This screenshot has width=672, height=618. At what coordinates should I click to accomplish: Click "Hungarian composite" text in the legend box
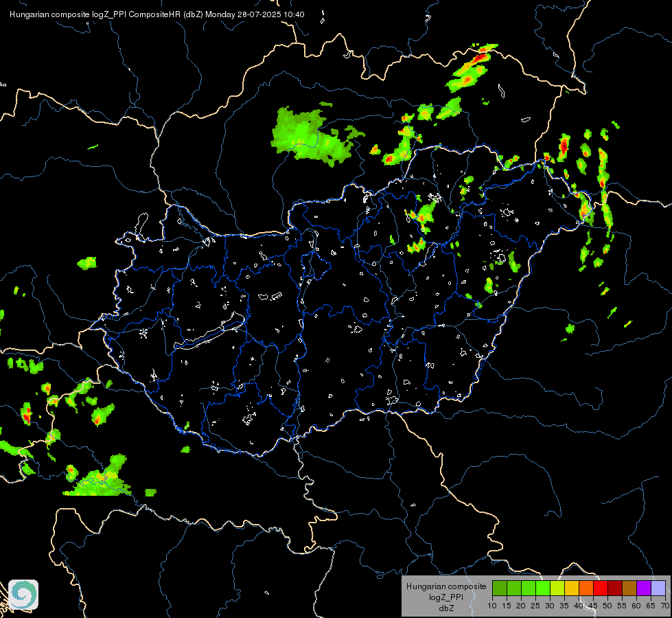pos(446,586)
